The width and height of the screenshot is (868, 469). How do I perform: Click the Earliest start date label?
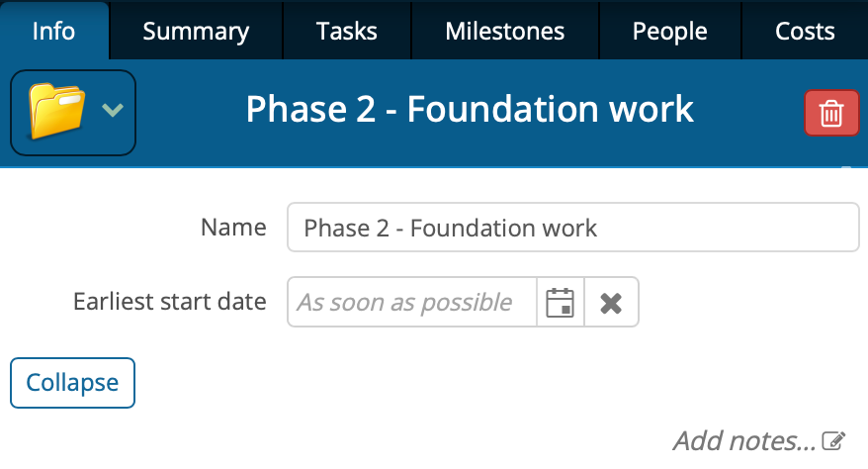(170, 302)
